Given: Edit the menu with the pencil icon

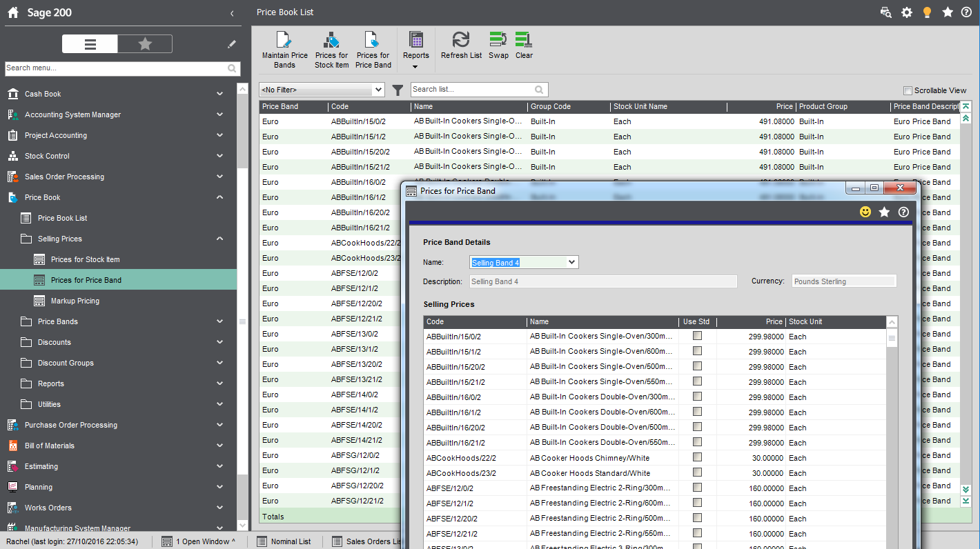Looking at the screenshot, I should tap(232, 44).
